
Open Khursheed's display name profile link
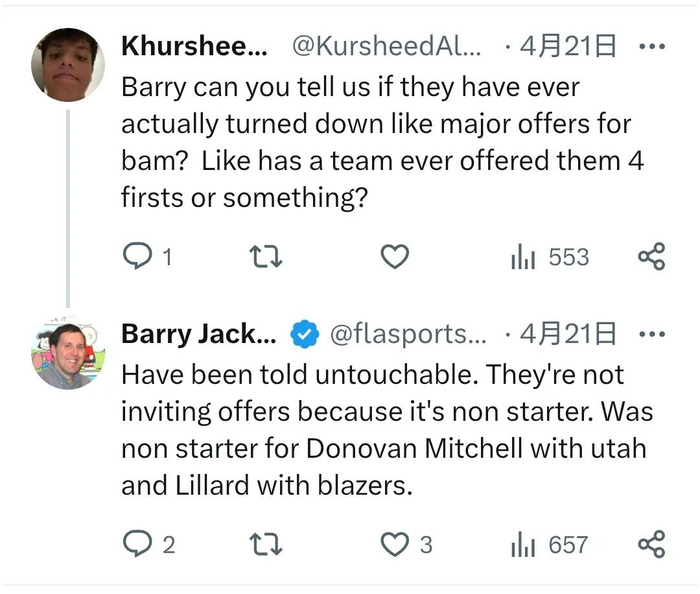pos(194,46)
